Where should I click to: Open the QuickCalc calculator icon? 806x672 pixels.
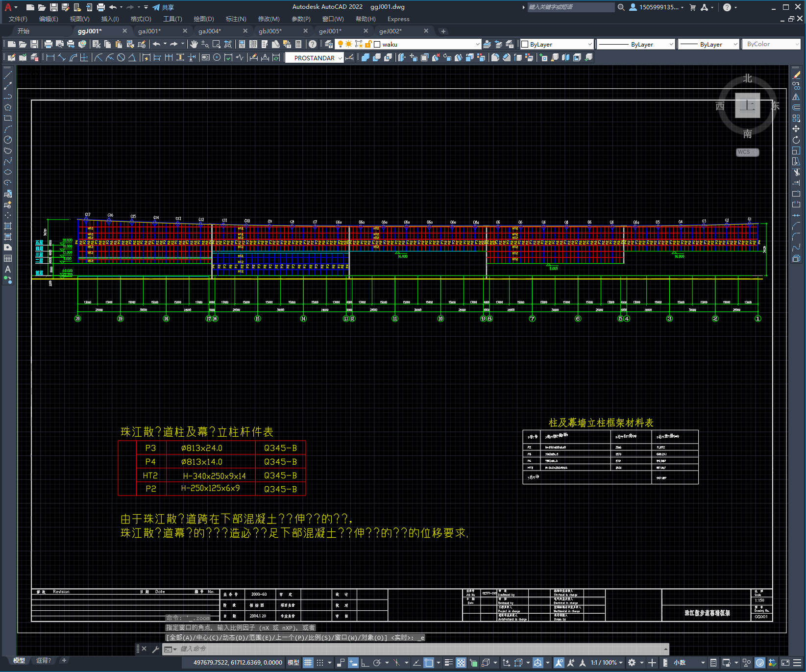click(x=298, y=44)
